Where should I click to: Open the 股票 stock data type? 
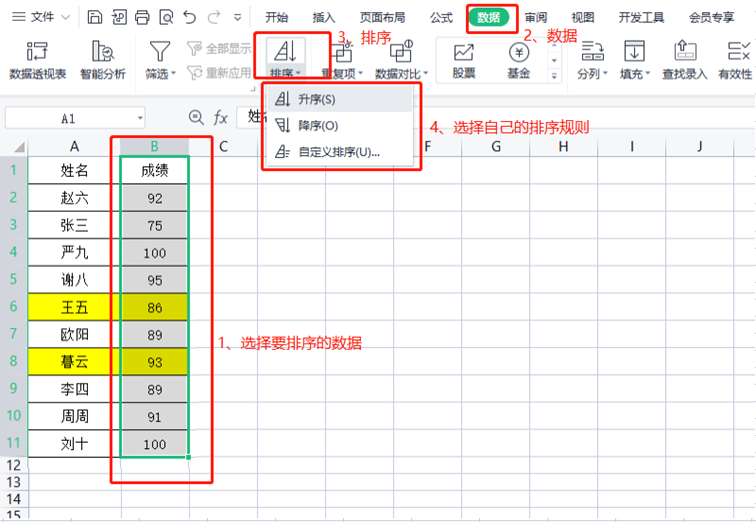click(x=464, y=60)
